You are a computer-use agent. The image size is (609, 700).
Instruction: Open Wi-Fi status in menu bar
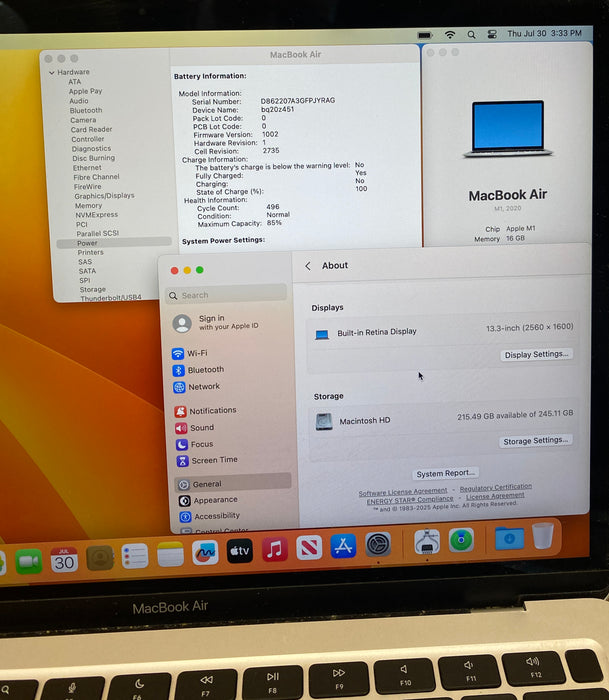click(x=450, y=34)
